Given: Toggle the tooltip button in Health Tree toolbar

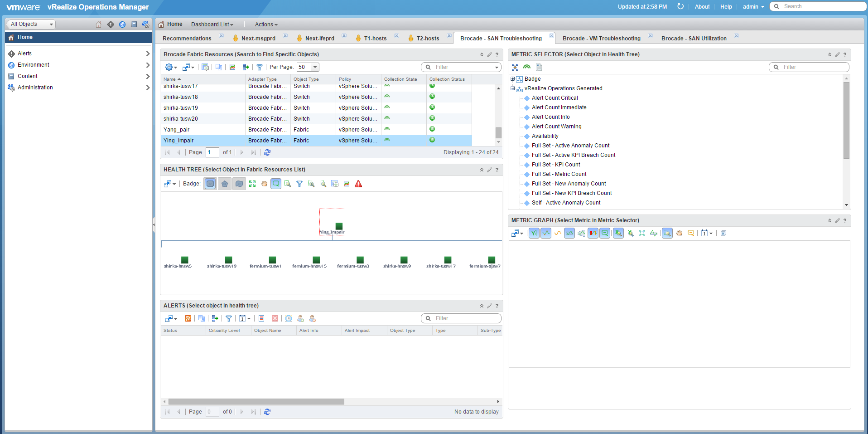Looking at the screenshot, I should point(276,184).
